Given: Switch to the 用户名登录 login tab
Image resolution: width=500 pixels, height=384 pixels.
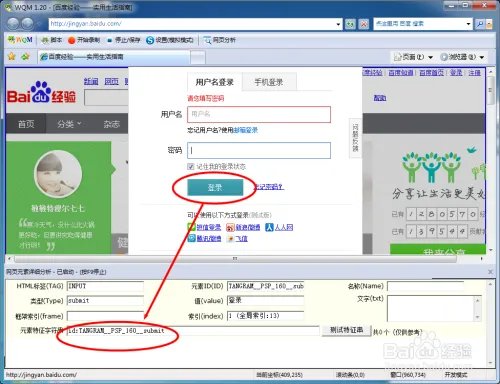Looking at the screenshot, I should (214, 82).
